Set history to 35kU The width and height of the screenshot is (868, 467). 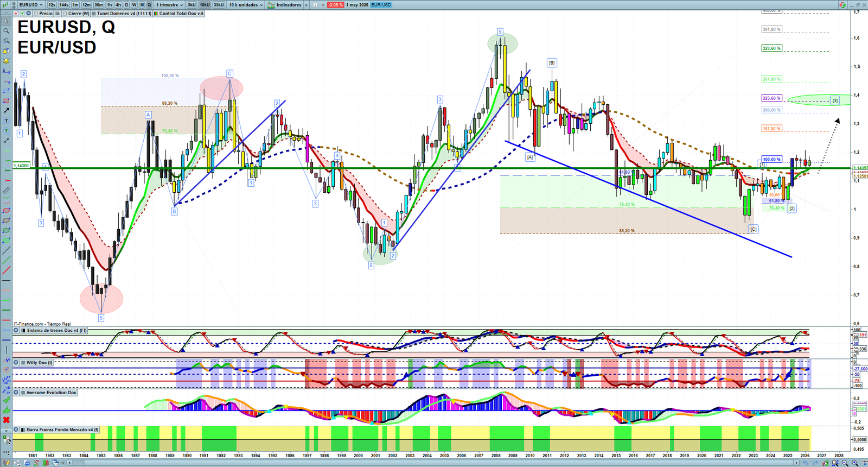tap(219, 4)
